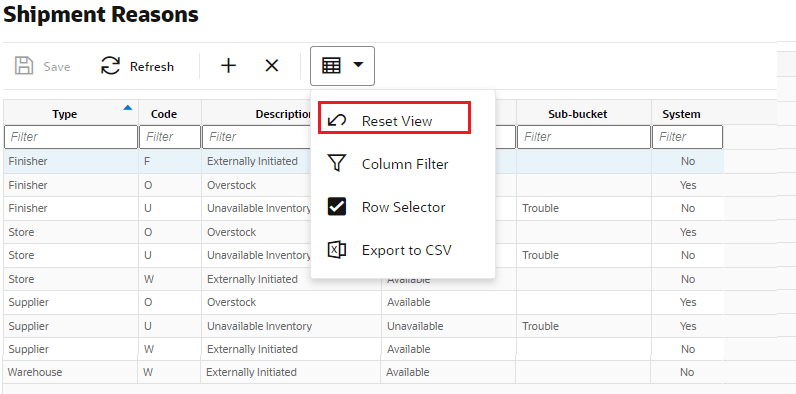Click the Type column sort arrow
This screenshot has height=394, width=796.
pos(128,108)
